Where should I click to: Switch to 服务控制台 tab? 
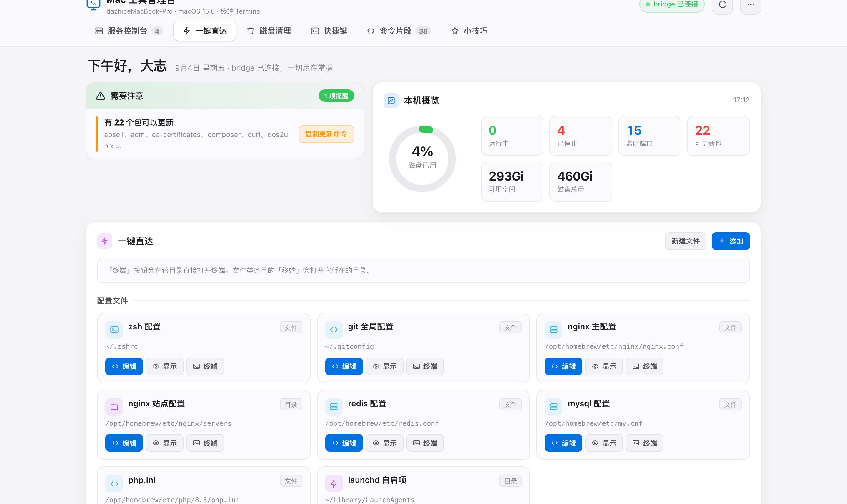tap(129, 31)
